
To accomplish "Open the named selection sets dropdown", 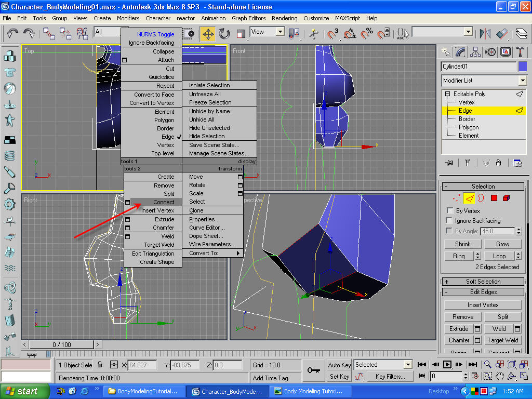I will 468,32.
